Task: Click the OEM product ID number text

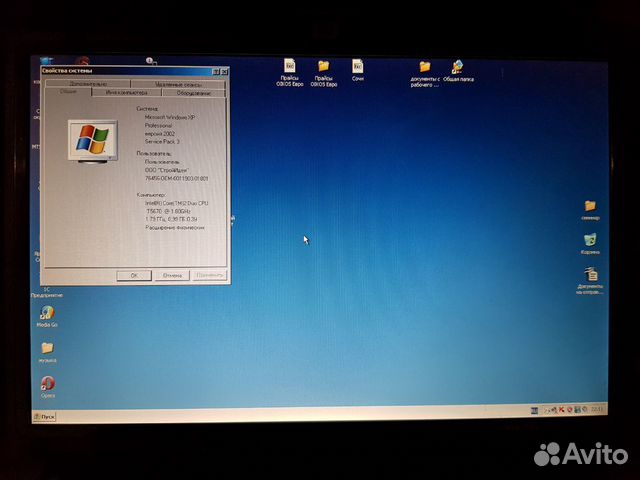Action: 177,178
